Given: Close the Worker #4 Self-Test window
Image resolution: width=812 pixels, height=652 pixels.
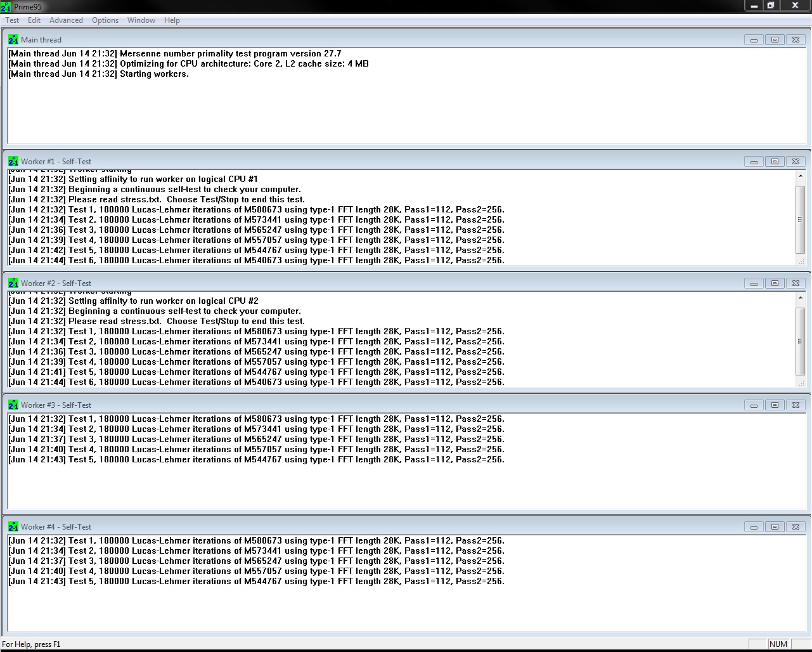Looking at the screenshot, I should click(x=796, y=526).
